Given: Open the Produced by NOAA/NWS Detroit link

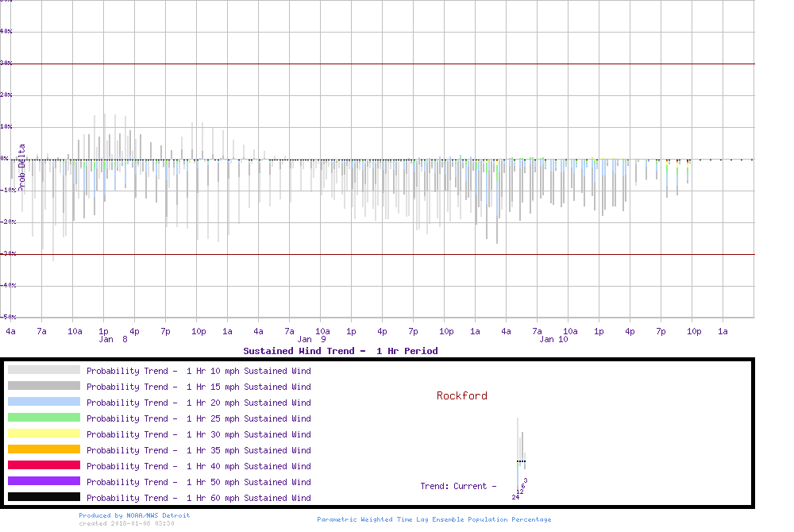Looking at the screenshot, I should (134, 515).
